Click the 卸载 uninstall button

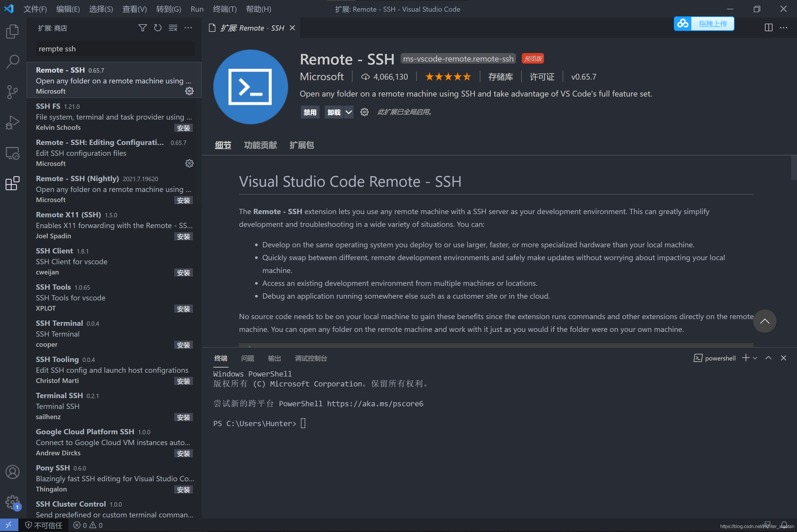coord(334,112)
